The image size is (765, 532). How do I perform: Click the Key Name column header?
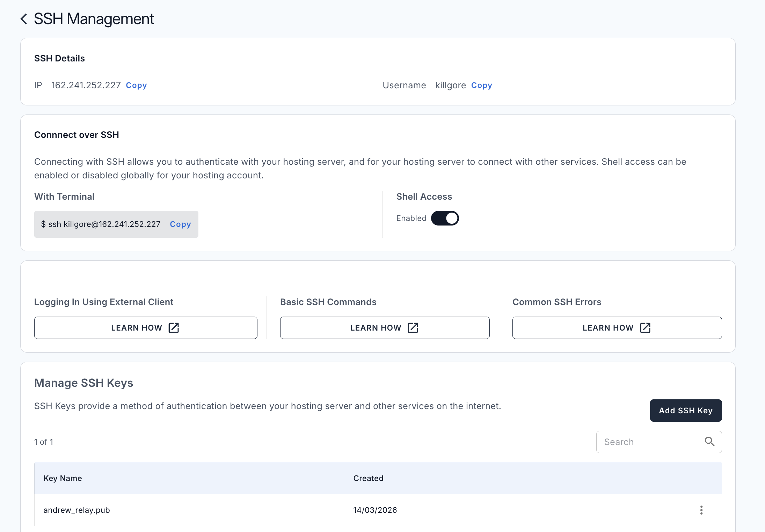(63, 478)
